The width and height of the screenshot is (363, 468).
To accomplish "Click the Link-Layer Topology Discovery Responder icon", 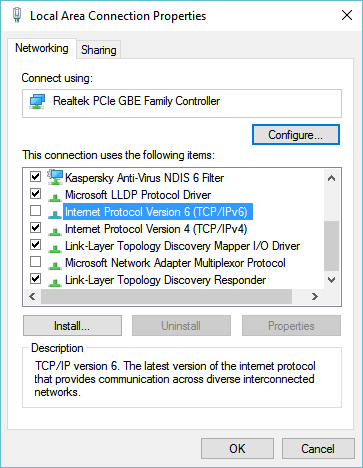I will pyautogui.click(x=55, y=282).
